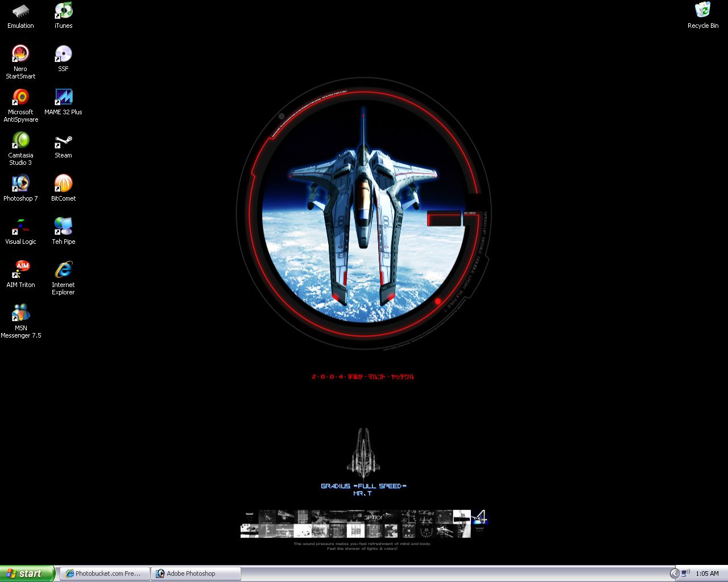Select the Nero StartSmart shortcut
728x582 pixels.
pyautogui.click(x=20, y=62)
